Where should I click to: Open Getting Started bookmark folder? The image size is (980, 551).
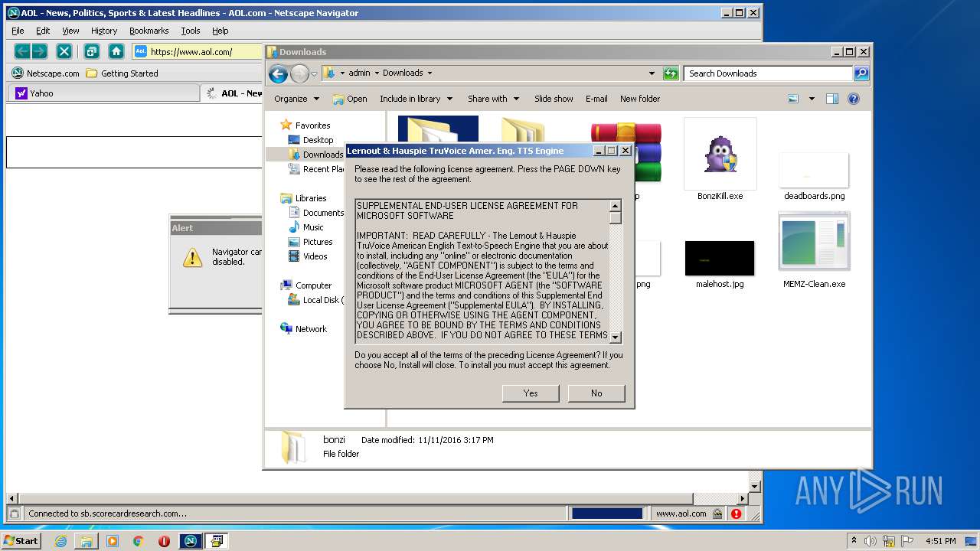pyautogui.click(x=122, y=73)
